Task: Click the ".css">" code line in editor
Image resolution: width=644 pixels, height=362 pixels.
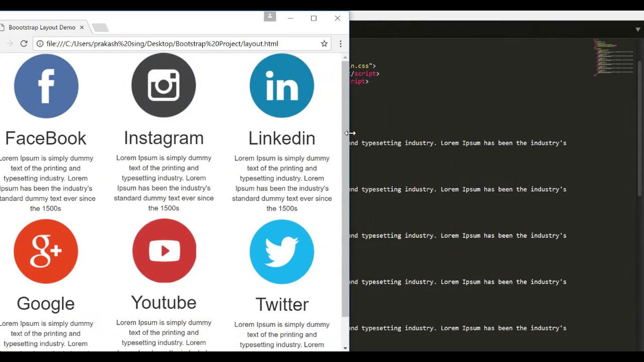Action: pyautogui.click(x=363, y=66)
